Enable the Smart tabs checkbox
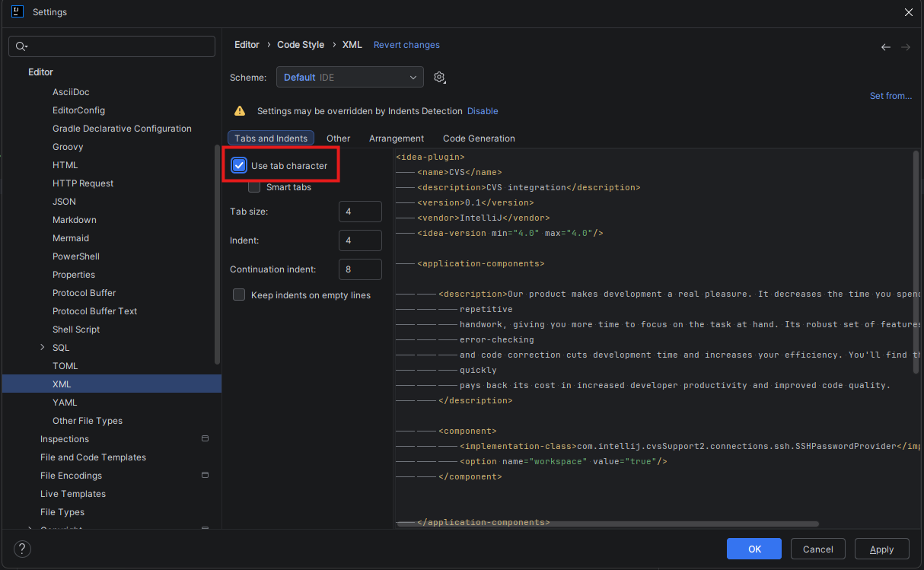Screen dimensions: 924x570 (x=254, y=187)
